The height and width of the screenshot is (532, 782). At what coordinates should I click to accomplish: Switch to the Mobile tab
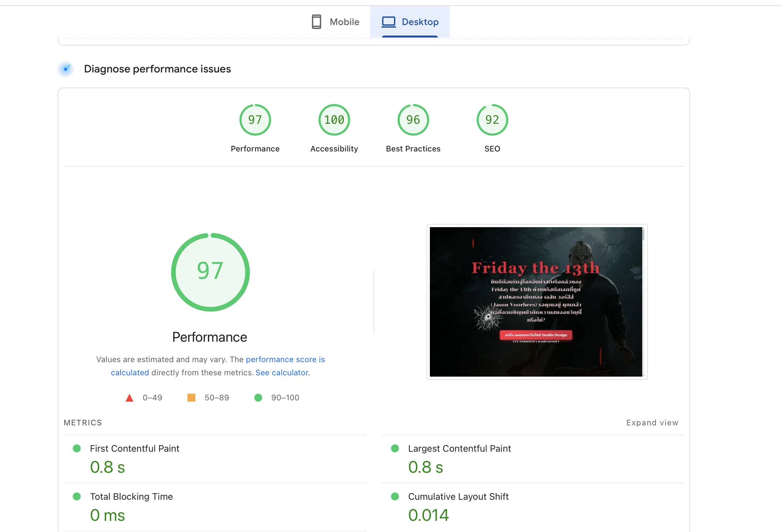[x=335, y=21]
